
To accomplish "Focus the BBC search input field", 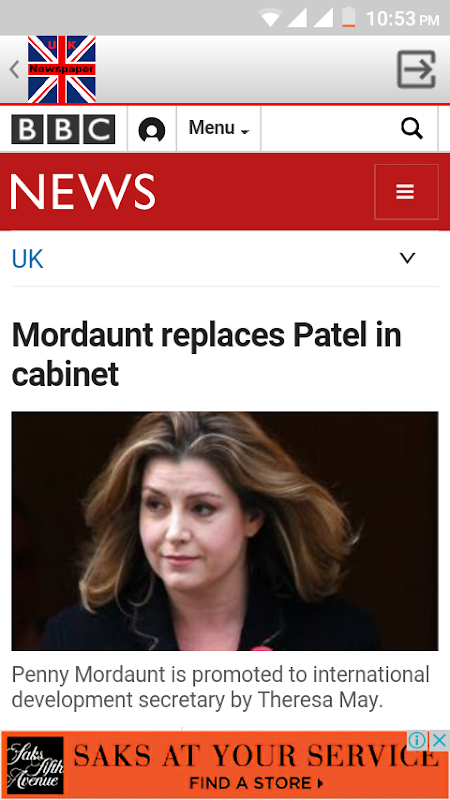I will [x=331, y=129].
